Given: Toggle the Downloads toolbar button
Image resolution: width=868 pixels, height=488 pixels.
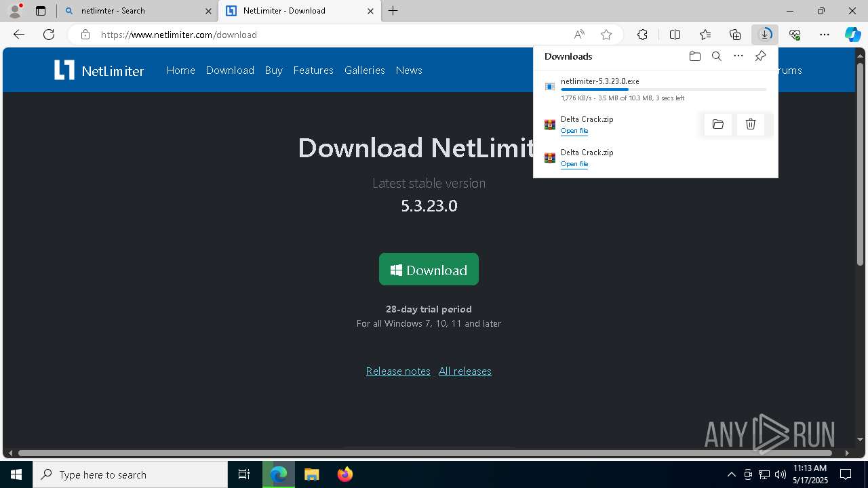Looking at the screenshot, I should [765, 35].
